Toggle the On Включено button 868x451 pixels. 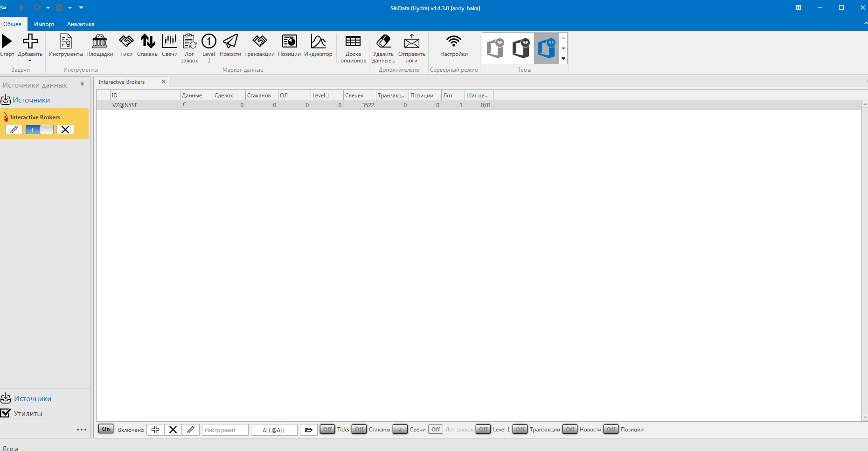[x=106, y=429]
